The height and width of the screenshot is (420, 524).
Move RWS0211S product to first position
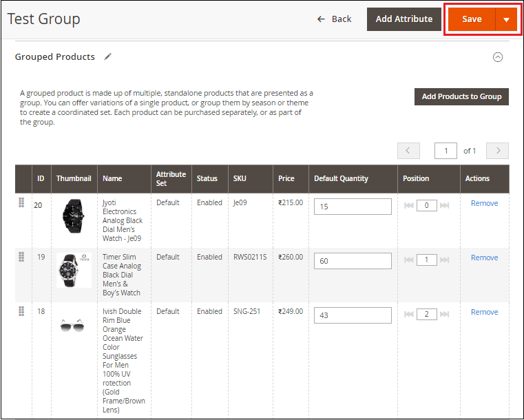click(x=409, y=260)
